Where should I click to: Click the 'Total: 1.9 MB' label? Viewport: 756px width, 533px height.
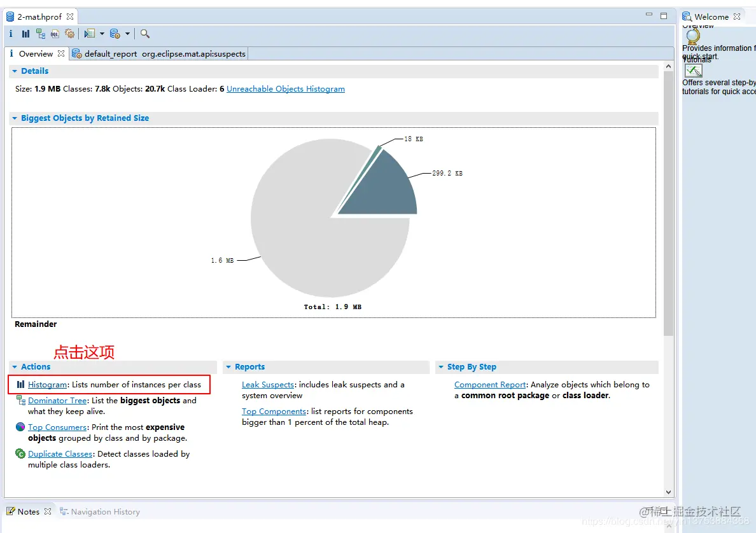click(333, 307)
